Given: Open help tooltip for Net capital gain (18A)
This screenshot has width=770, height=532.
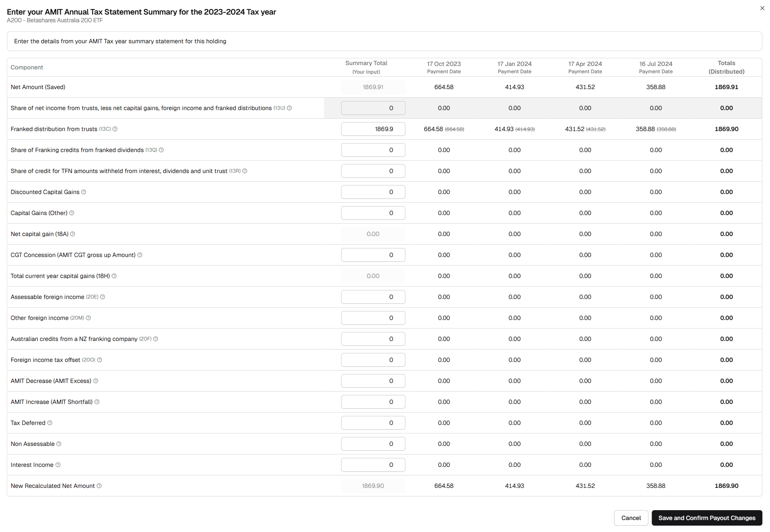Looking at the screenshot, I should (73, 234).
